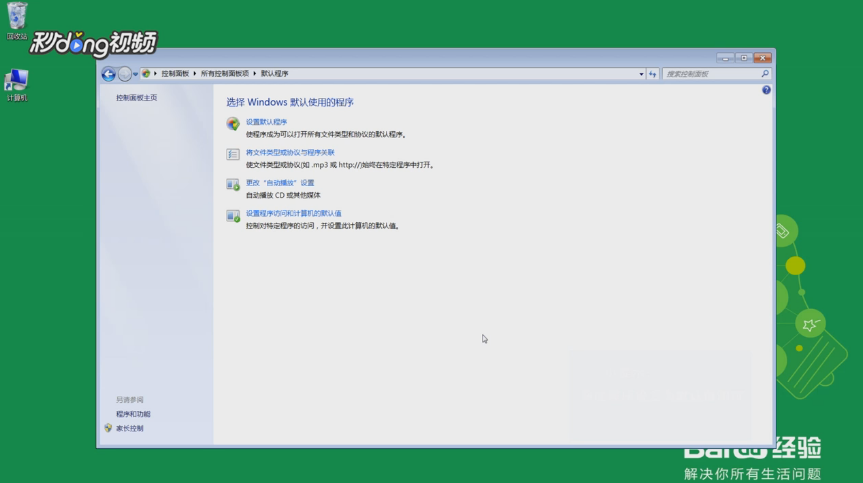
Task: Open 家长控制 in sidebar
Action: pyautogui.click(x=130, y=429)
